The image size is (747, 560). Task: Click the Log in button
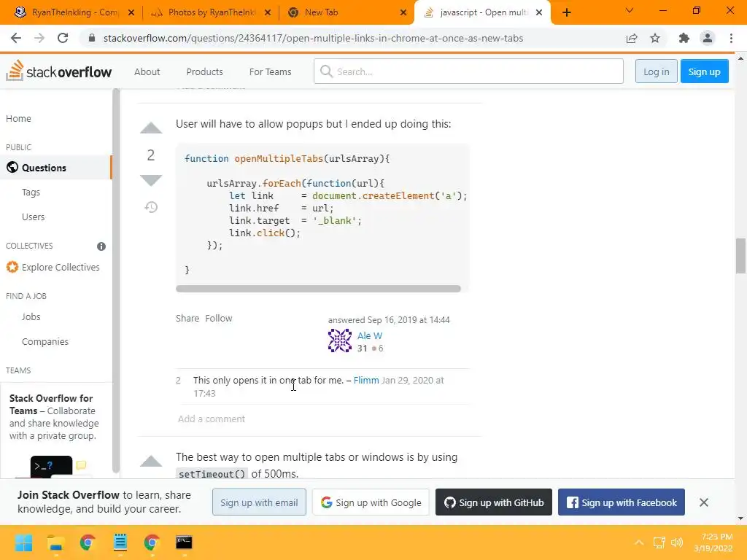[x=656, y=71]
